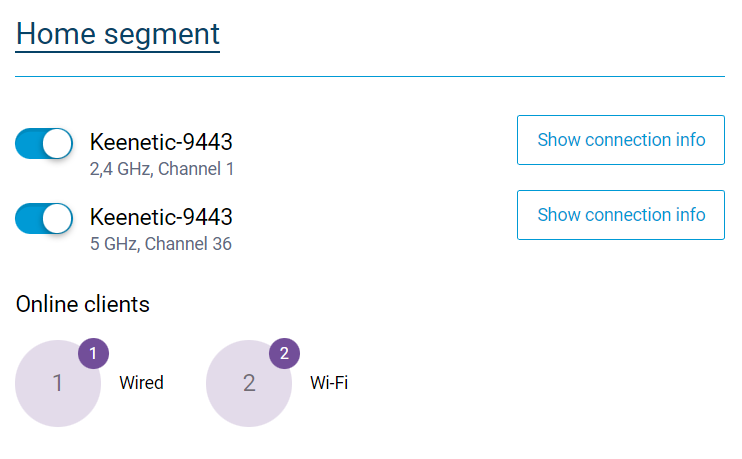Select the Wired label under Online clients
This screenshot has height=459, width=742.
pyautogui.click(x=141, y=383)
